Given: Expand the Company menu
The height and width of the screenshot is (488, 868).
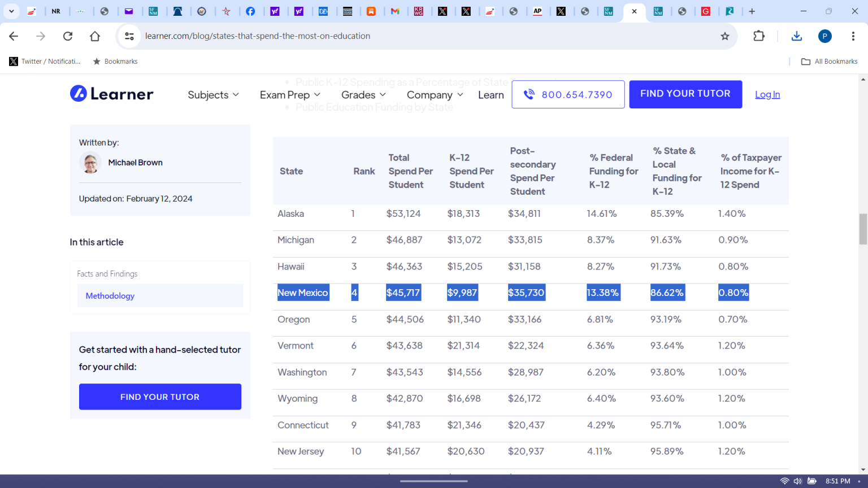Looking at the screenshot, I should [x=435, y=95].
